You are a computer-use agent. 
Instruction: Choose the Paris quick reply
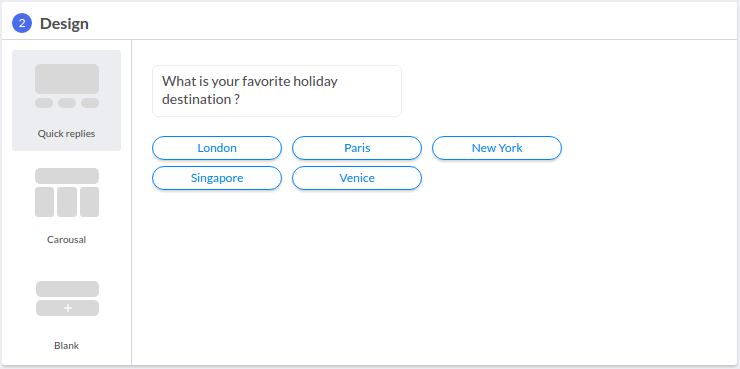pos(357,148)
